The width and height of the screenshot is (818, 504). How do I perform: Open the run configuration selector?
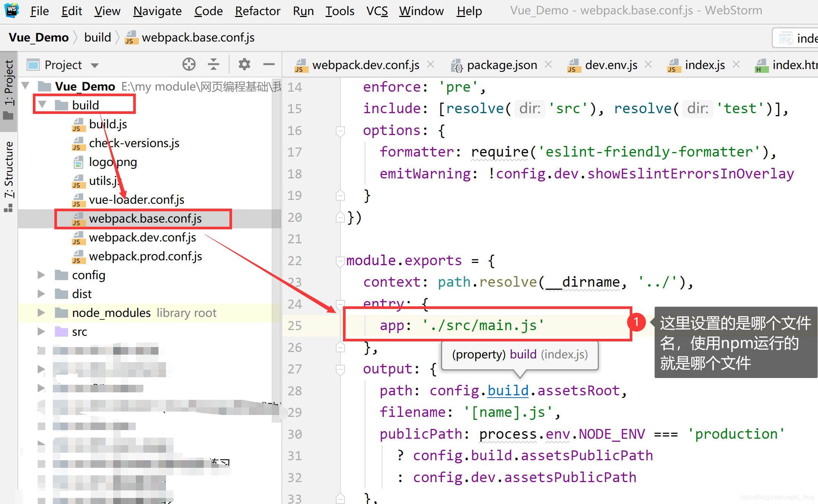click(795, 38)
